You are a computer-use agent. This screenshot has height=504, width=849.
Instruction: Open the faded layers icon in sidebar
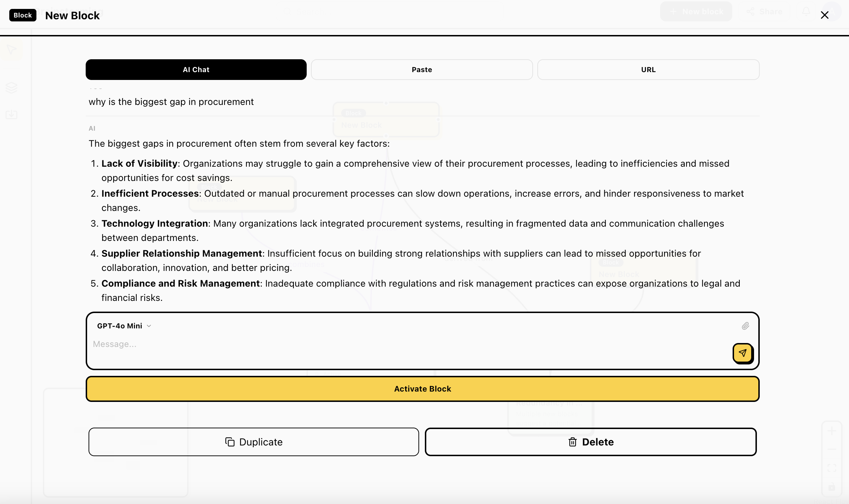[x=11, y=87]
